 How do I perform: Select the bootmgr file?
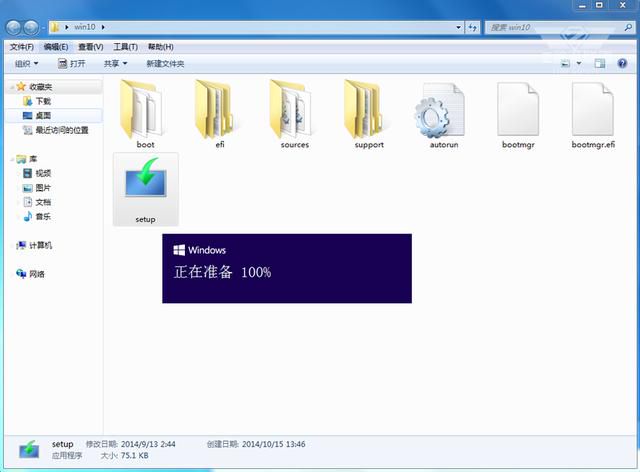pos(518,115)
